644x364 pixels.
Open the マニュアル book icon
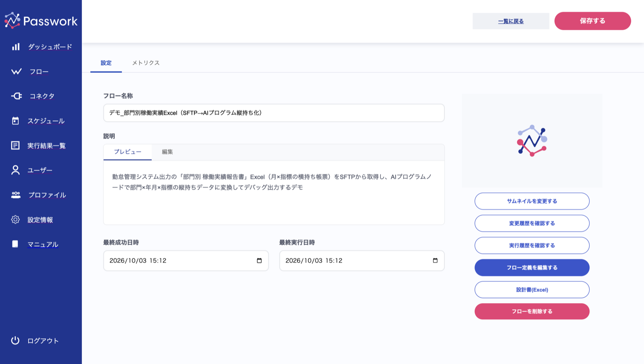(x=15, y=244)
